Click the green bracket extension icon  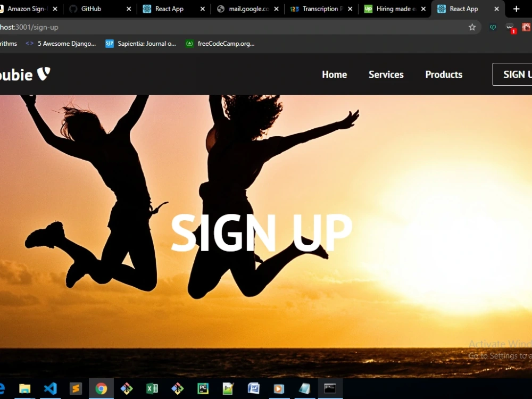coord(493,27)
